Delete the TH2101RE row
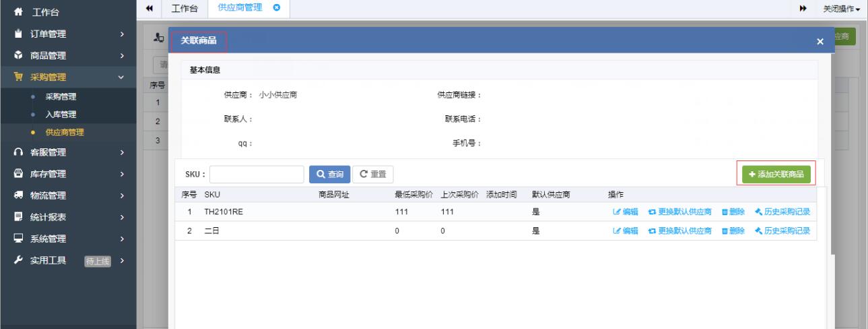868x329 pixels. click(733, 212)
